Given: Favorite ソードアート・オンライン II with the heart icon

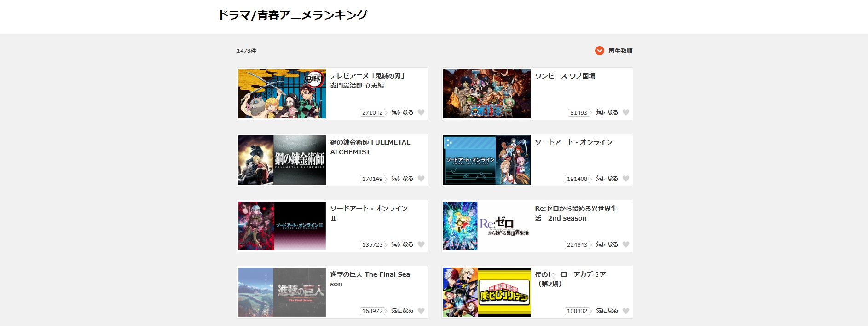Looking at the screenshot, I should (x=421, y=244).
